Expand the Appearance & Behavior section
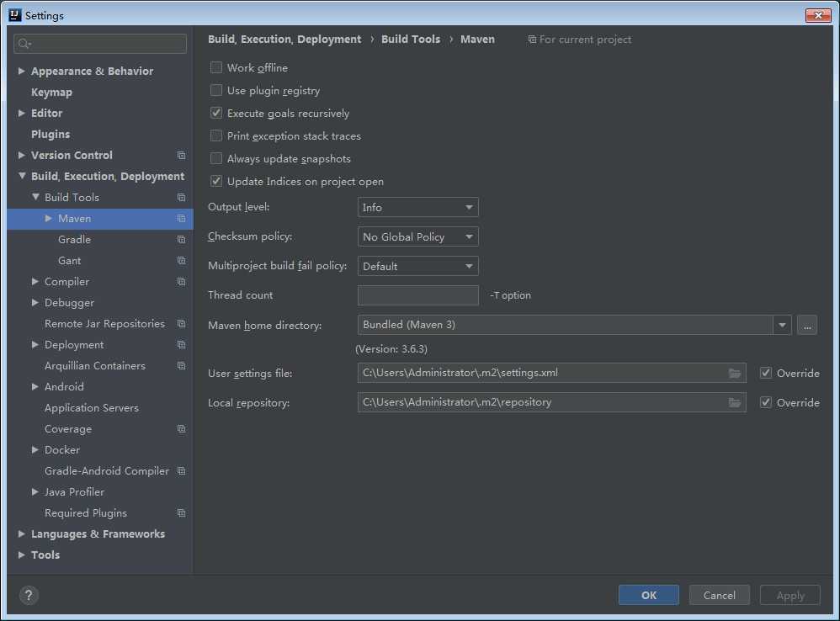Image resolution: width=840 pixels, height=621 pixels. click(x=21, y=71)
